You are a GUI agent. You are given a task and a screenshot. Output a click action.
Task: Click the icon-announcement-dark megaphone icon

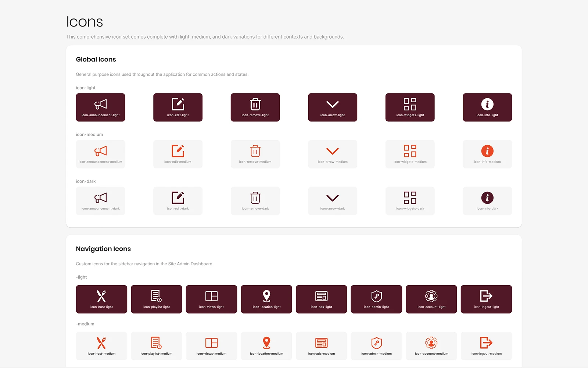(100, 198)
